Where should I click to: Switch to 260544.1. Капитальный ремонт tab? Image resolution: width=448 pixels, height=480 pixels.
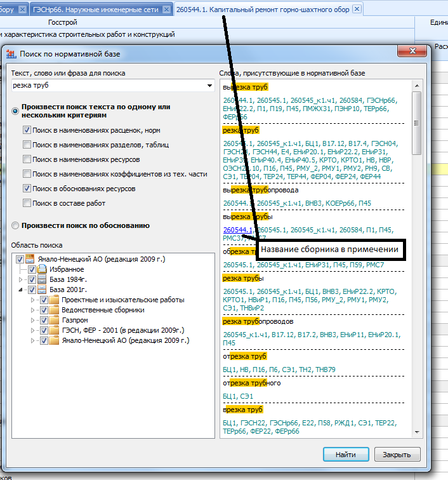point(261,10)
